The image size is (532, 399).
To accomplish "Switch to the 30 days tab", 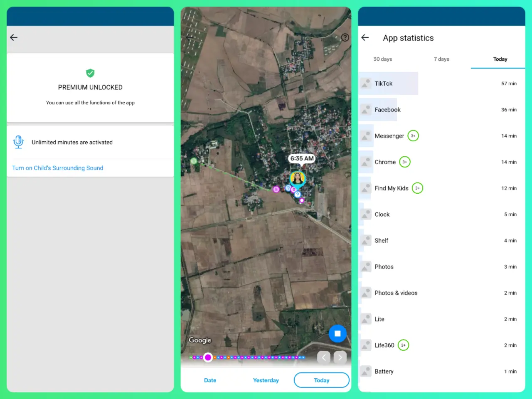I will click(x=383, y=59).
